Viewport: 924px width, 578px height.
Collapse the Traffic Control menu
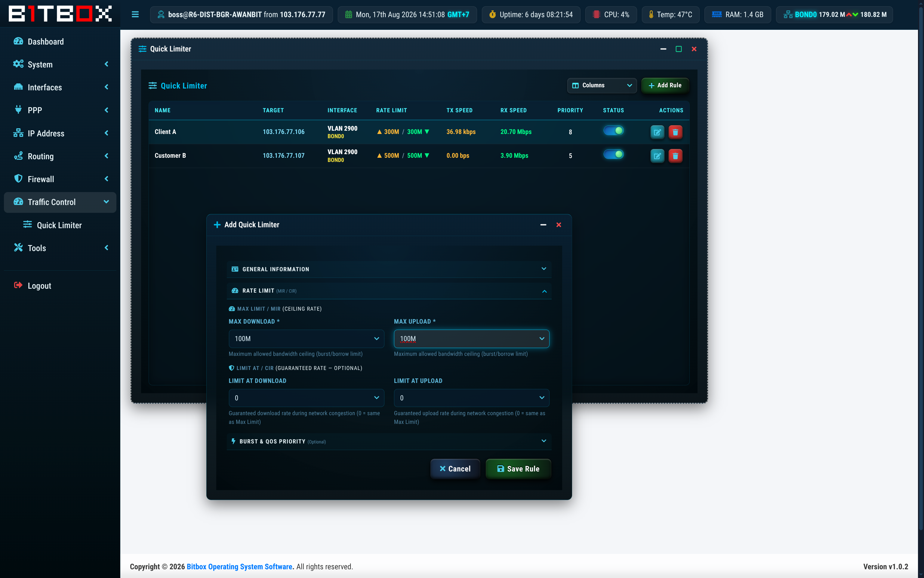(60, 202)
